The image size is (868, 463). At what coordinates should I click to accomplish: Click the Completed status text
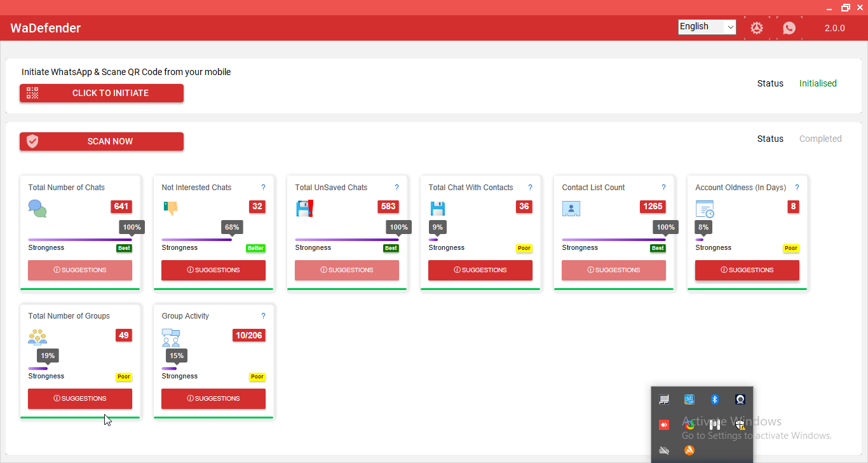click(x=820, y=139)
